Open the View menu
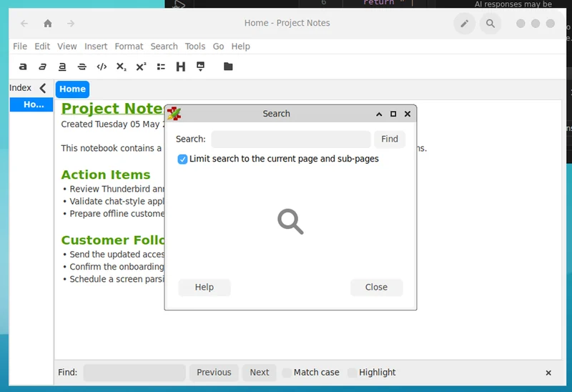 (67, 46)
